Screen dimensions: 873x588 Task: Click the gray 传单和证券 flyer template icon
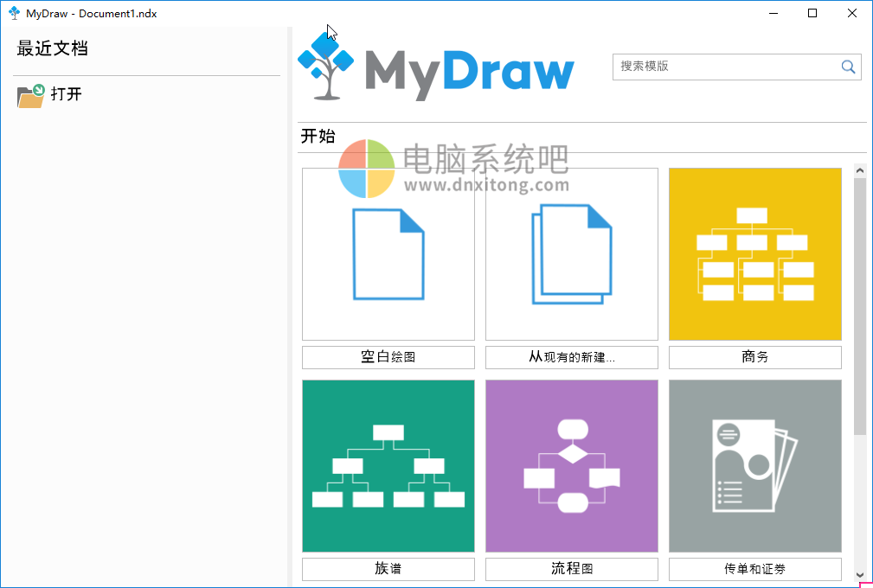pyautogui.click(x=754, y=465)
